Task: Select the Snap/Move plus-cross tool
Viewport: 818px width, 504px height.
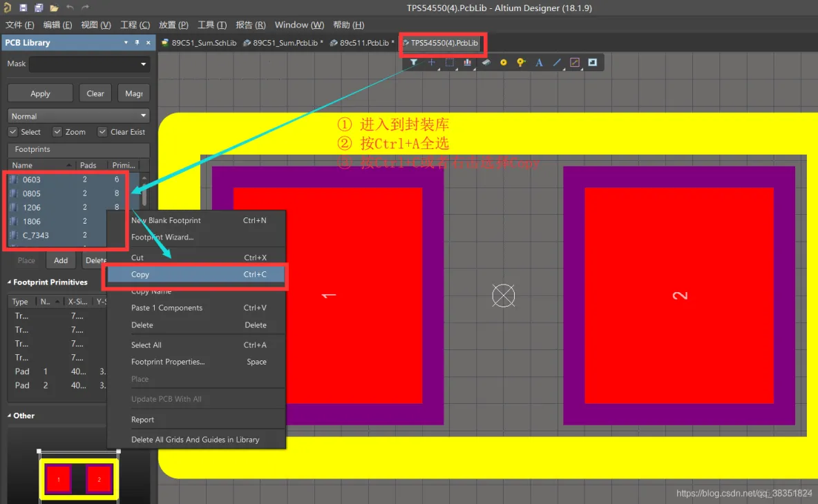Action: 431,63
